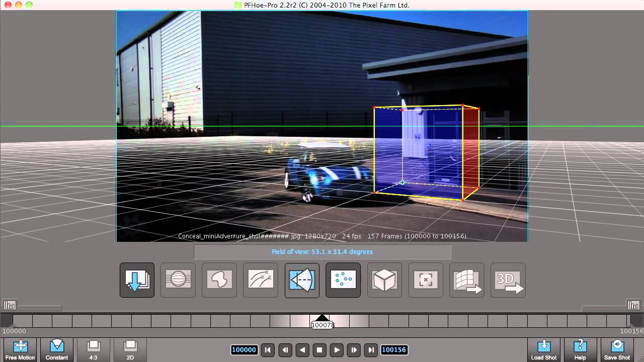Open the Help button
644x362 pixels.
click(580, 350)
